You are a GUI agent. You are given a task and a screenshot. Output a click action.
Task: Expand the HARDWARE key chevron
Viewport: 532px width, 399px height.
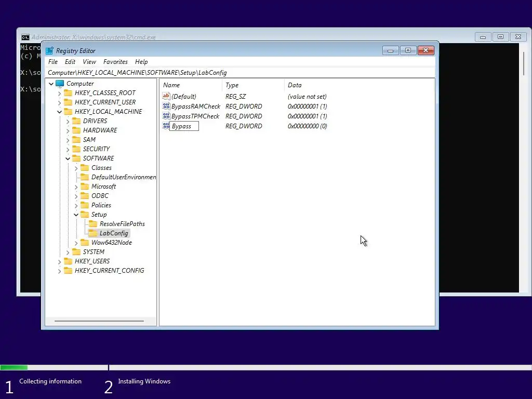(x=68, y=130)
